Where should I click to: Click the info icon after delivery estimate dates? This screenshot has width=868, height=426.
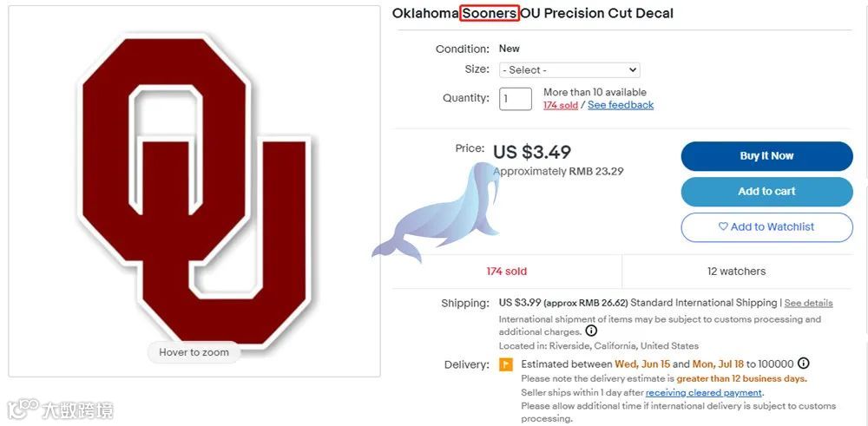[x=804, y=364]
